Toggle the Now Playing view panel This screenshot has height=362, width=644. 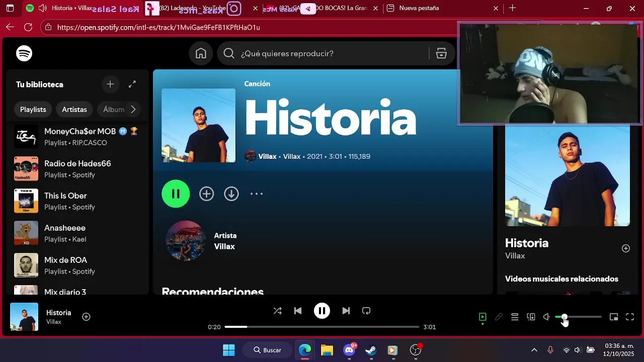[x=482, y=317]
